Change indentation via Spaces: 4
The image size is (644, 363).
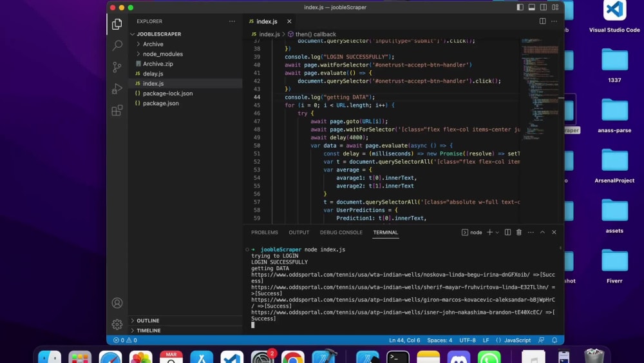point(439,340)
